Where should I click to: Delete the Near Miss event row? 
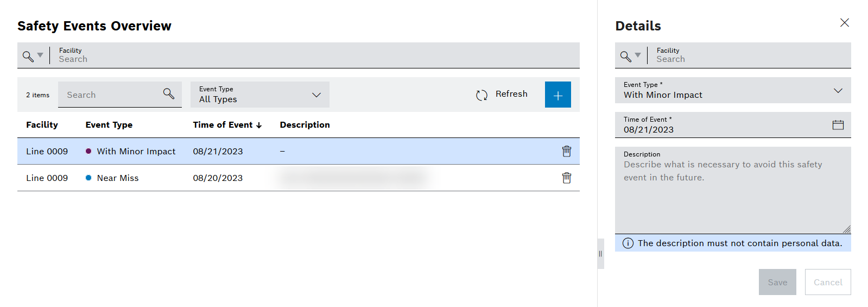tap(566, 178)
